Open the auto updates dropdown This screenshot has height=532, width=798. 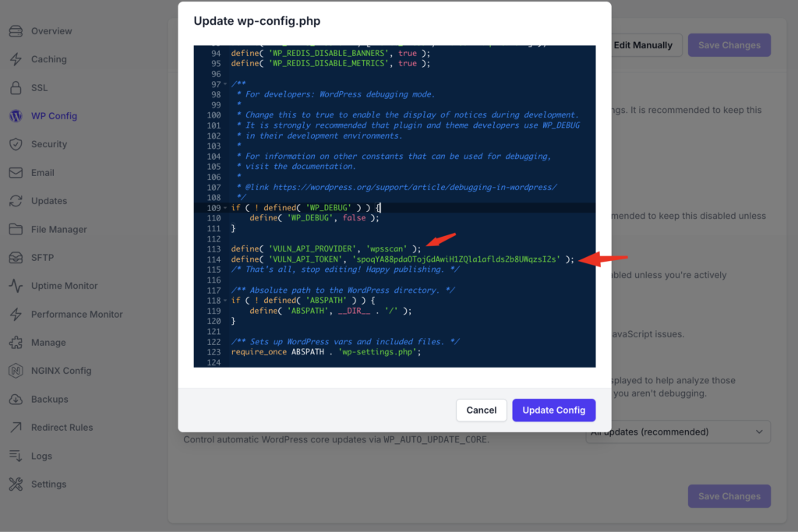[x=677, y=432]
